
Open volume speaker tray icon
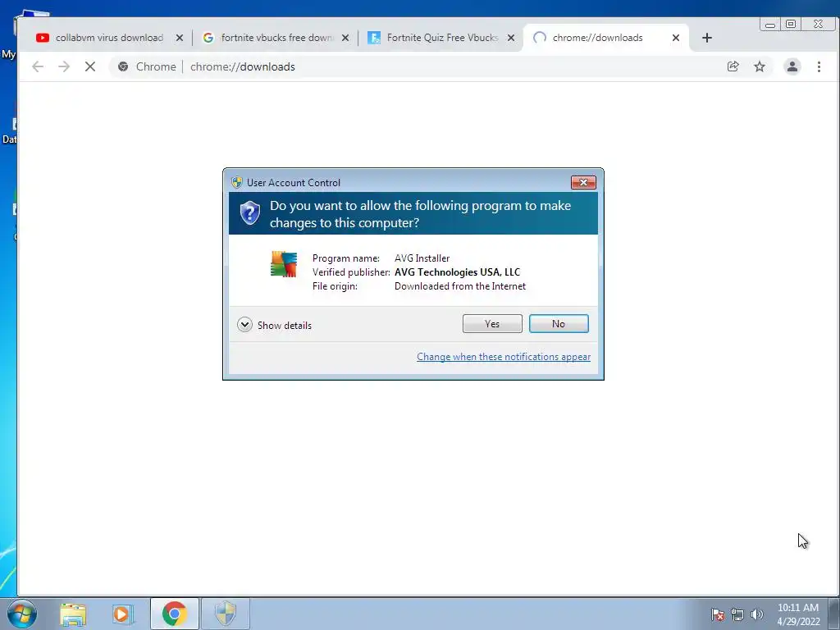tap(756, 614)
